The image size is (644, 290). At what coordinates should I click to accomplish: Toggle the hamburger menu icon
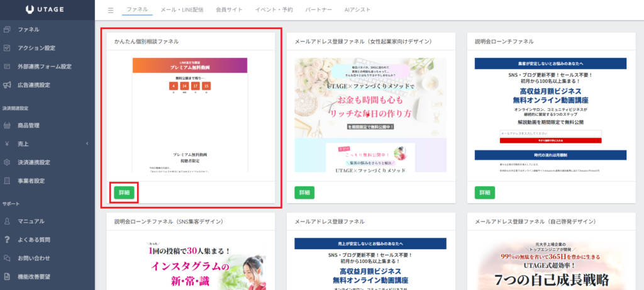point(111,11)
